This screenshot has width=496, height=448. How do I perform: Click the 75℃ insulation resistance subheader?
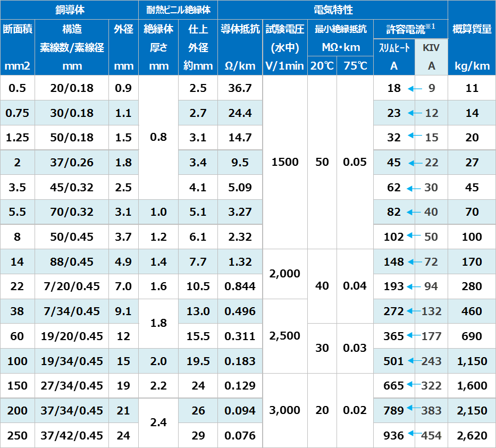(x=355, y=66)
